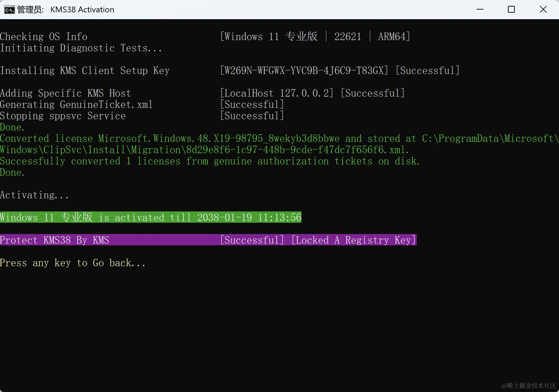Select 'Initiating Diagnostic Tests...' line

tap(81, 48)
